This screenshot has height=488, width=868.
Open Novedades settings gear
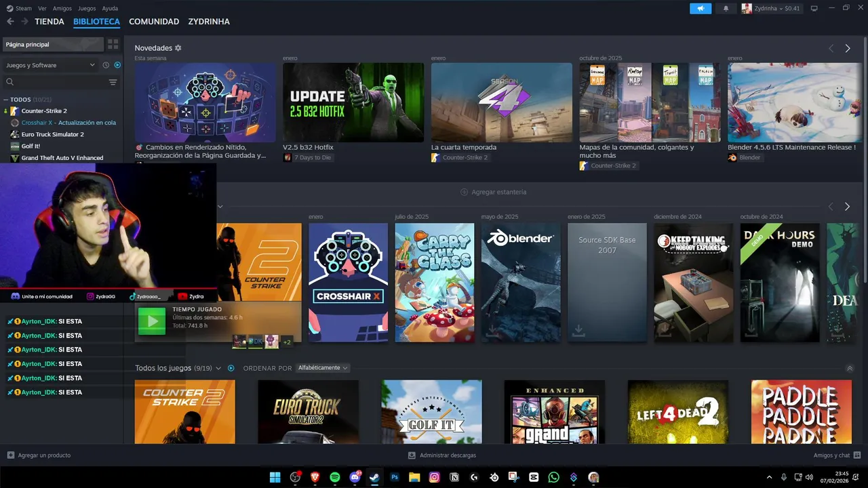(178, 48)
